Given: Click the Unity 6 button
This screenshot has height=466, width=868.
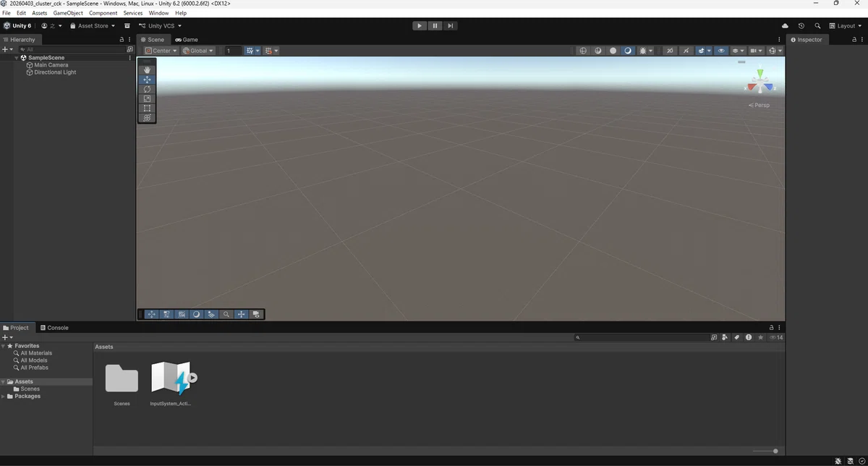Looking at the screenshot, I should [17, 26].
